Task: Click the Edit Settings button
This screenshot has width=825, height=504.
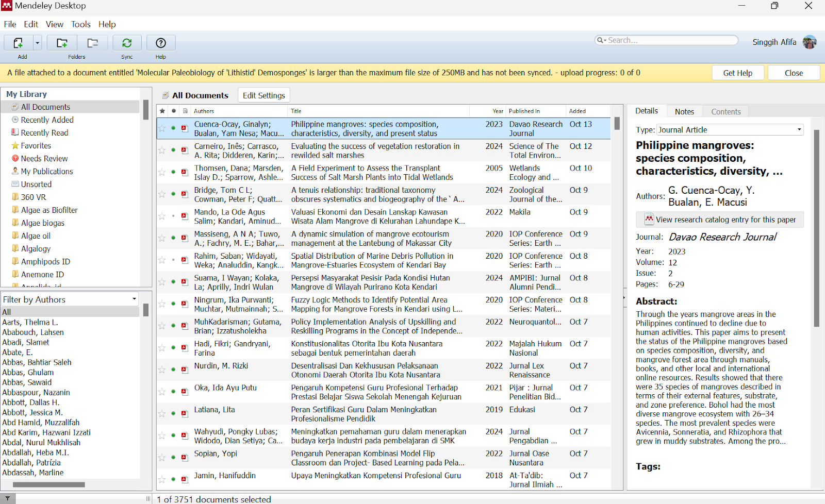Action: 263,95
